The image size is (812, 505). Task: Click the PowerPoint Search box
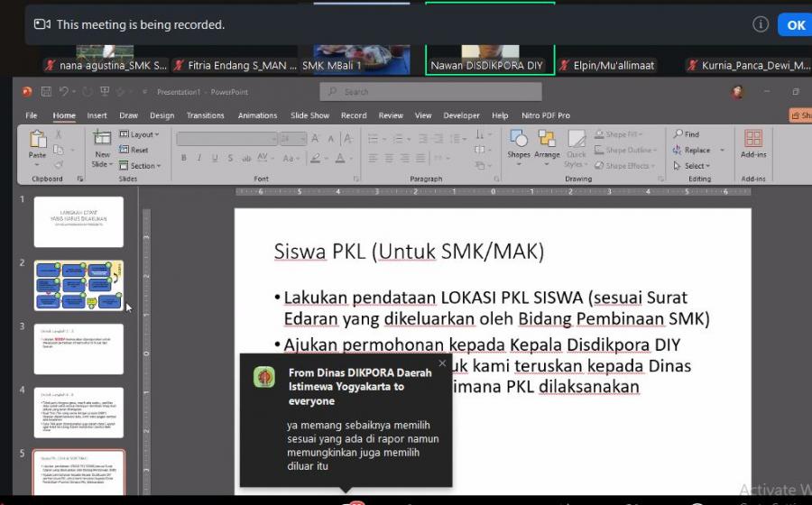coord(431,92)
